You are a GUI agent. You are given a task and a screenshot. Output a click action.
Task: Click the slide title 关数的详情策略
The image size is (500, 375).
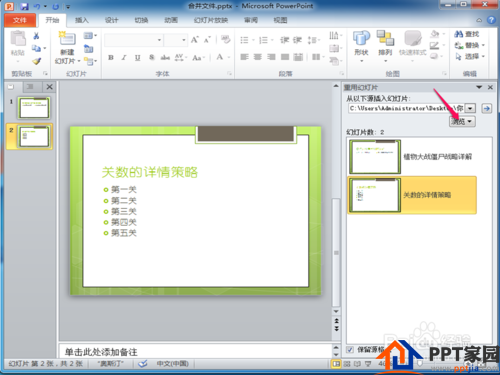click(150, 172)
